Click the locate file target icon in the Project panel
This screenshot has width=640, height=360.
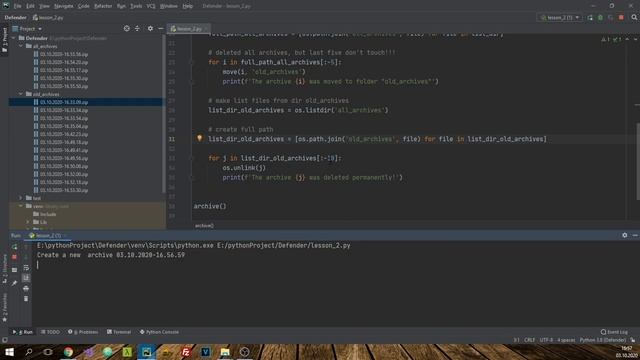[x=127, y=29]
